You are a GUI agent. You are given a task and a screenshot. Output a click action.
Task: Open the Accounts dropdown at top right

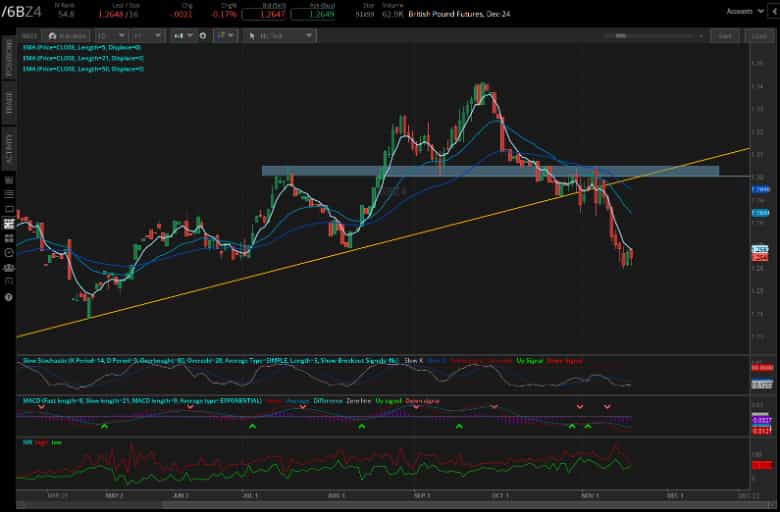point(745,11)
